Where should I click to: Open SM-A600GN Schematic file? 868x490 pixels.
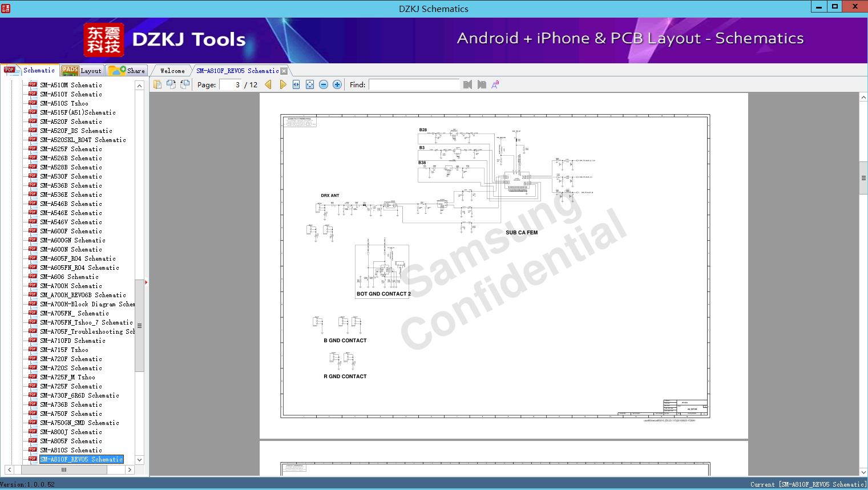[x=72, y=240]
